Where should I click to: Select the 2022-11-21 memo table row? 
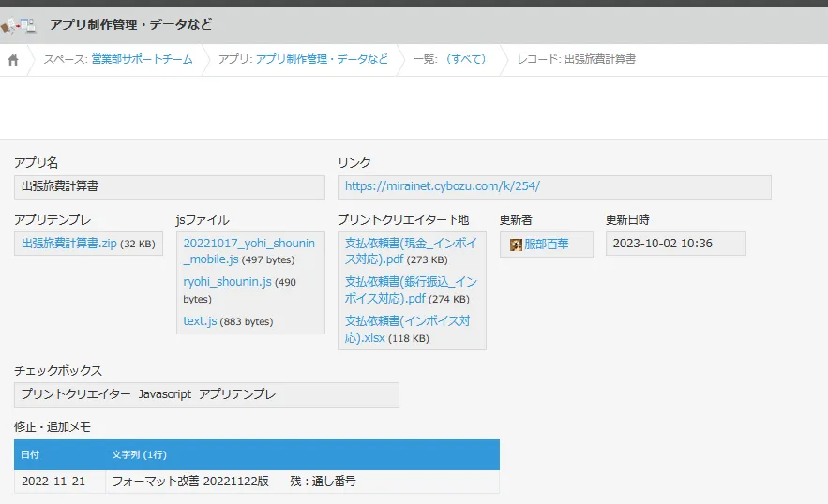[x=256, y=482]
